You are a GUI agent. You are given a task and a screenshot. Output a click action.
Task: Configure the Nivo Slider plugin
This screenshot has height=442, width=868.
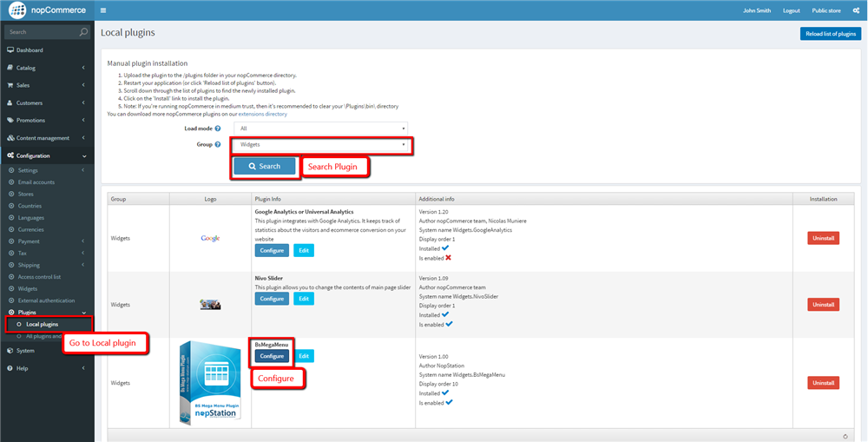click(272, 299)
